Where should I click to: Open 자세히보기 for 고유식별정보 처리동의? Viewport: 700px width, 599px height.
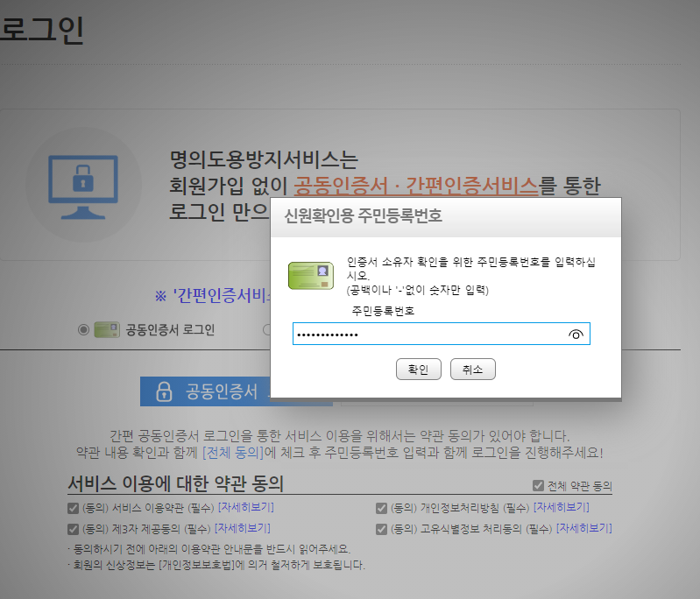tap(584, 528)
